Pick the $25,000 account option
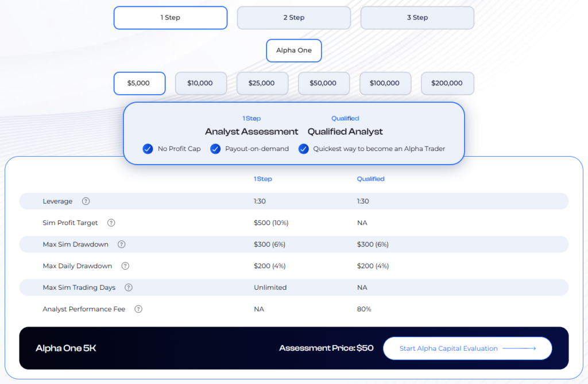Image resolution: width=588 pixels, height=384 pixels. coord(261,83)
